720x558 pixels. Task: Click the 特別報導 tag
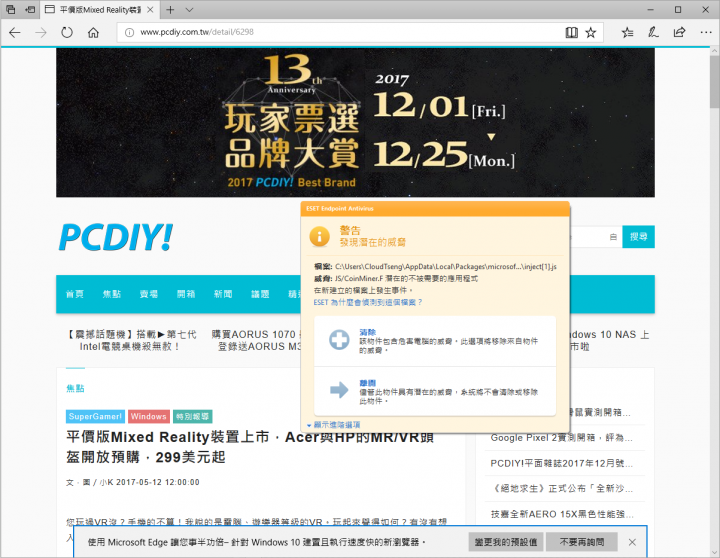click(x=192, y=417)
